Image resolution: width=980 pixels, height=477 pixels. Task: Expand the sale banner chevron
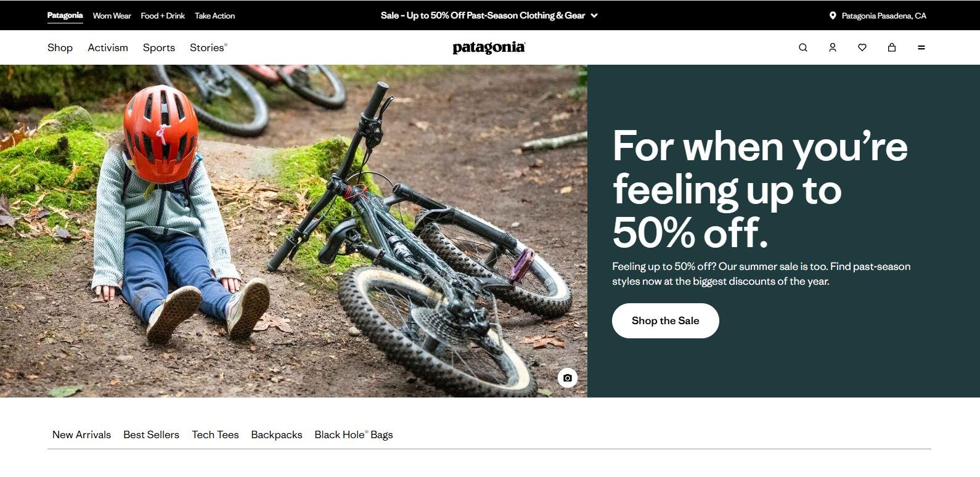coord(594,15)
